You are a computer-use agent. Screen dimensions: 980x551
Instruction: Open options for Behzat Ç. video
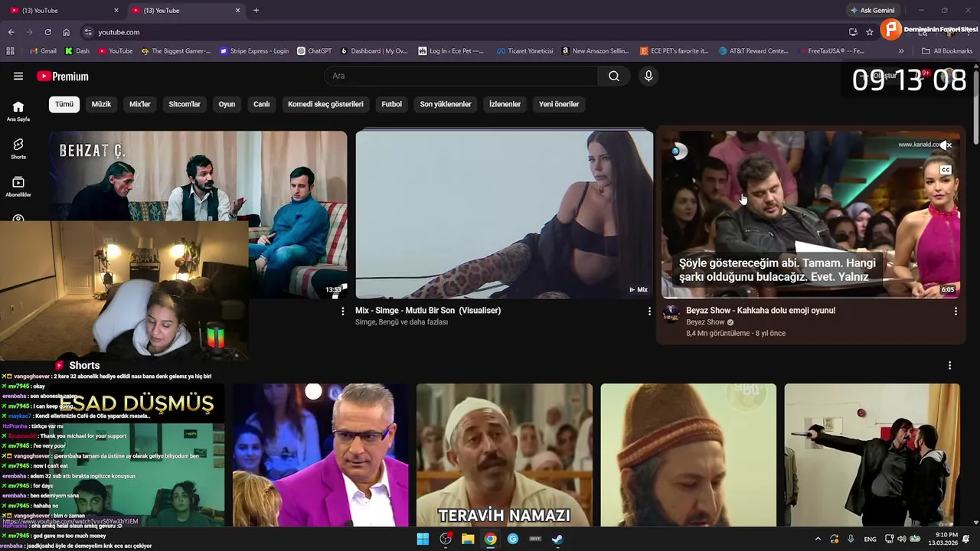click(343, 311)
